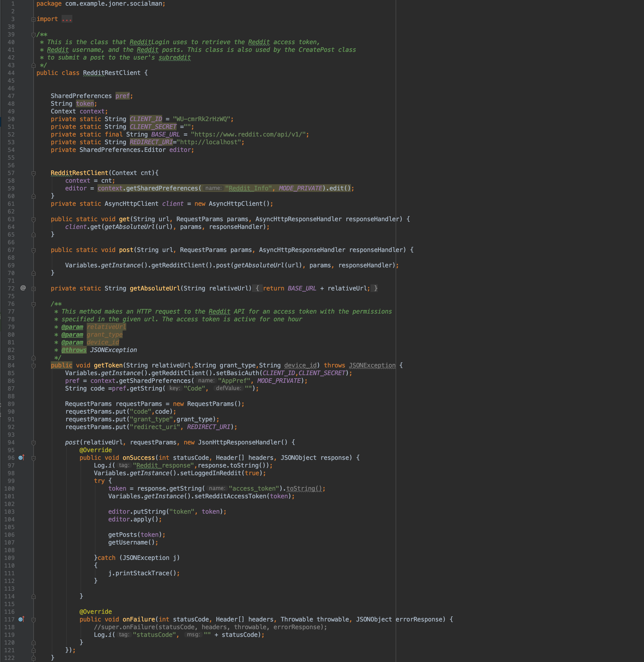The image size is (644, 662).
Task: Click the "http://localhost" string on line 53
Action: (x=209, y=142)
